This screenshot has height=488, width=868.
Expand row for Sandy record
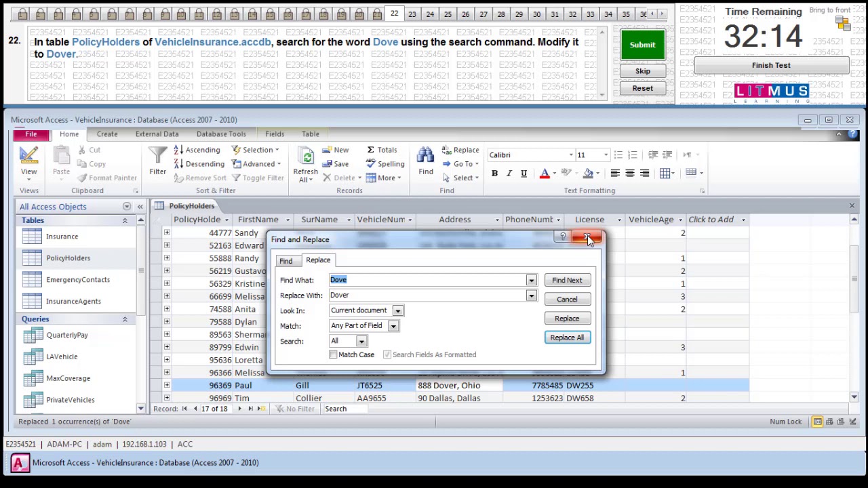pyautogui.click(x=167, y=232)
